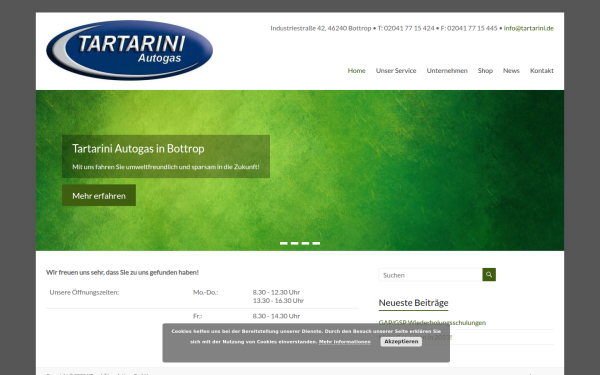
Task: Accept cookies with Akzeptieren button
Action: pyautogui.click(x=401, y=341)
